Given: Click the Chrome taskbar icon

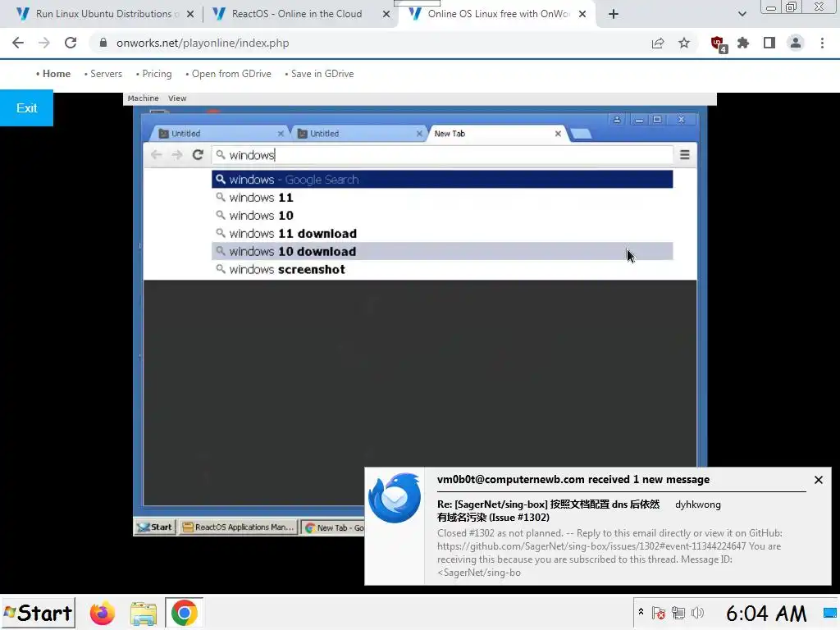Looking at the screenshot, I should point(184,613).
